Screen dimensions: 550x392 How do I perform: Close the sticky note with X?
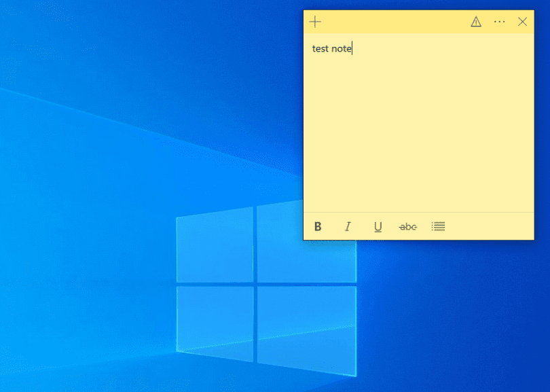click(x=522, y=22)
